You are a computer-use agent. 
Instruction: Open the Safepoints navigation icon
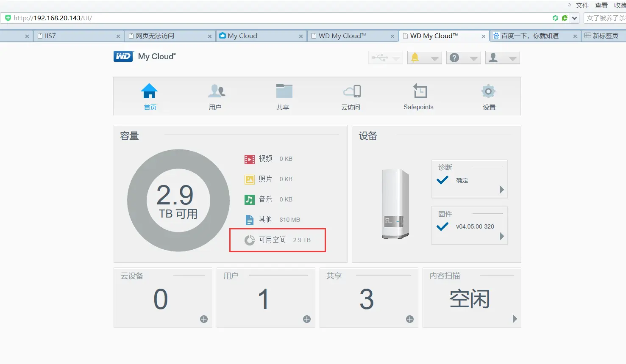[420, 91]
